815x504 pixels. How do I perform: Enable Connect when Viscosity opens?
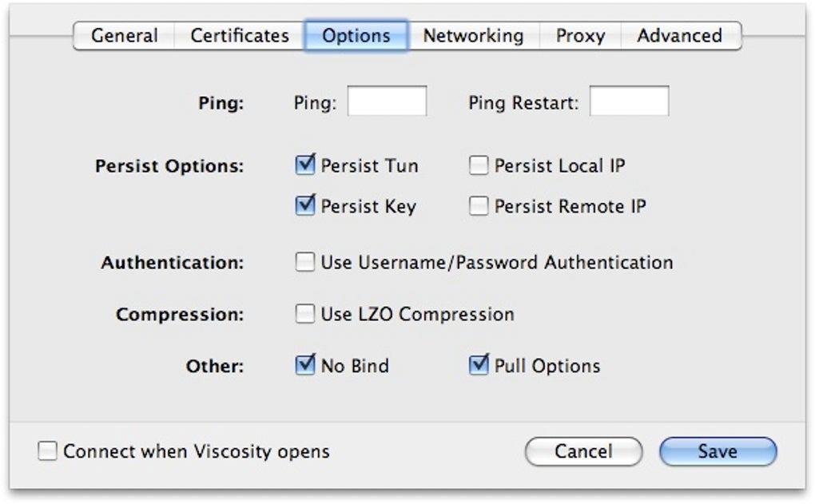(x=48, y=451)
